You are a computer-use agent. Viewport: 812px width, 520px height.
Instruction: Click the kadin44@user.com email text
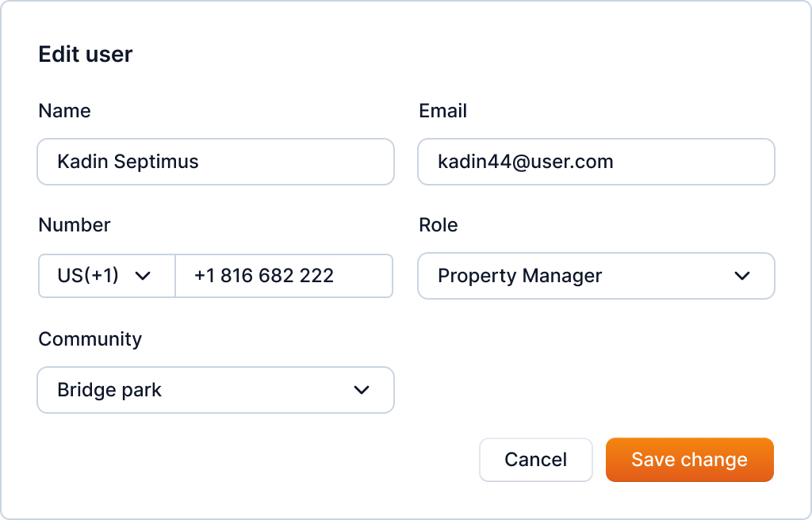pos(525,162)
